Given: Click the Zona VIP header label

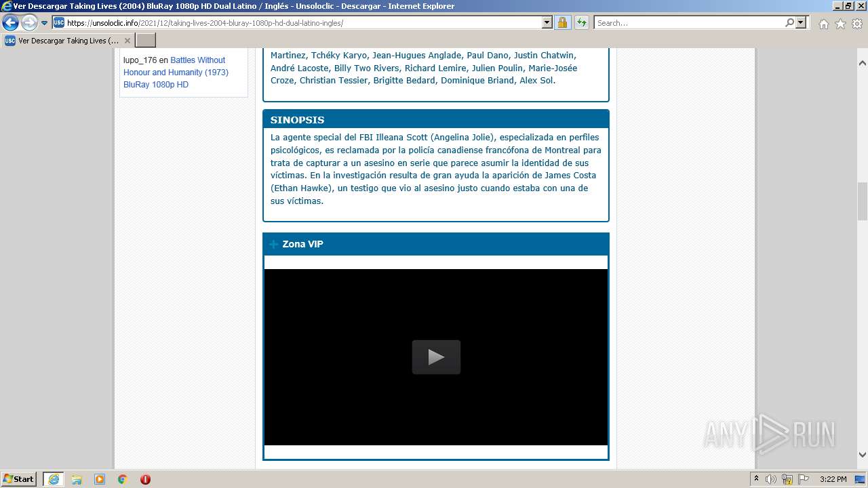Looking at the screenshot, I should point(302,244).
